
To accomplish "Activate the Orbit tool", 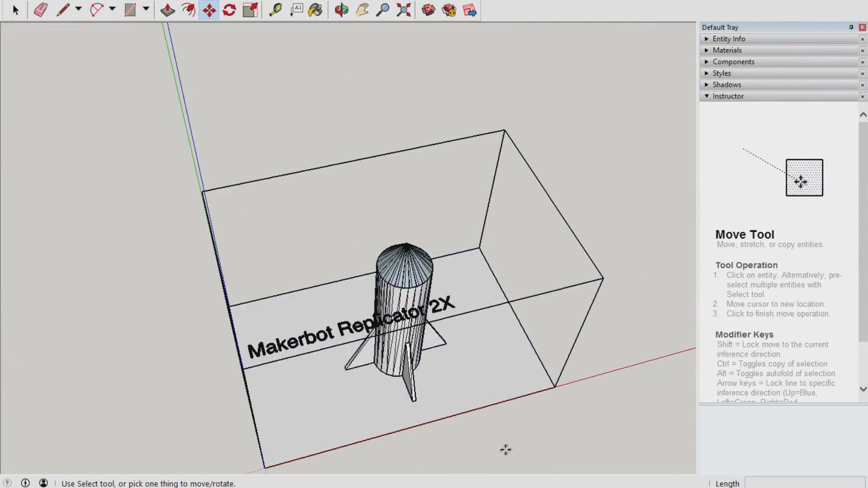I will 341,10.
